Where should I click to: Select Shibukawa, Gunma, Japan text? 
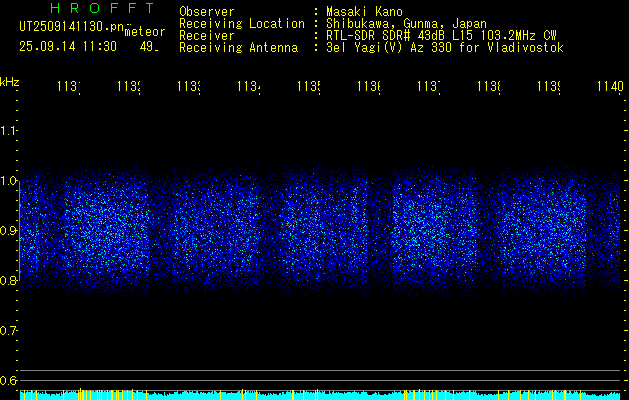click(406, 24)
